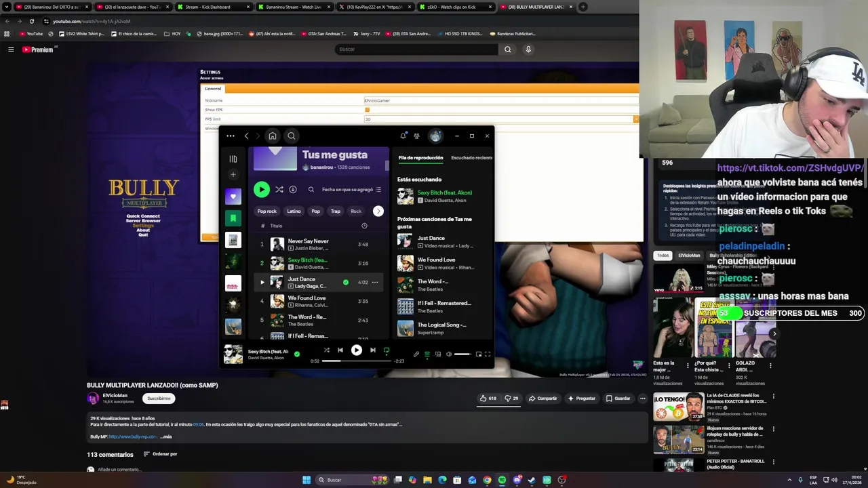This screenshot has height=488, width=868.
Task: Select We Found Love in track list
Action: (x=319, y=301)
